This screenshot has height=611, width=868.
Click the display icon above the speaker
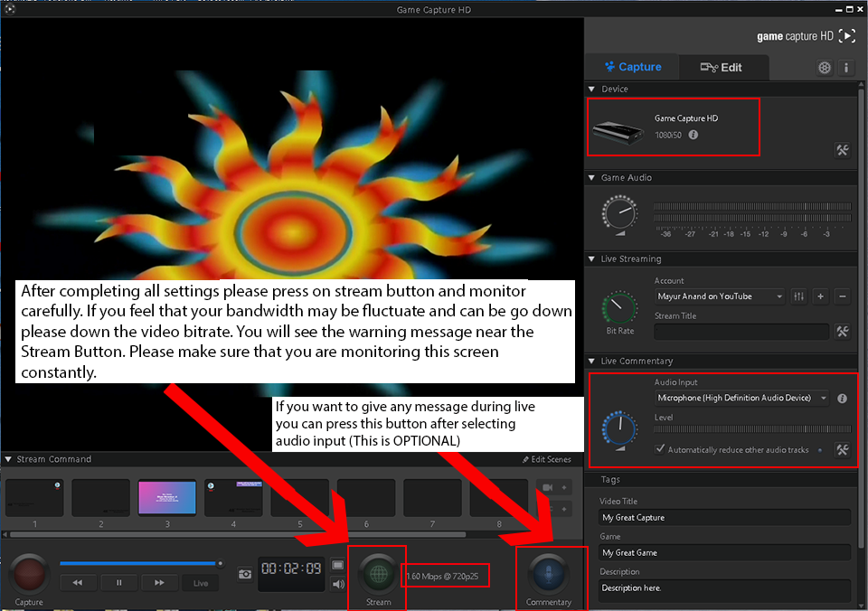(337, 565)
